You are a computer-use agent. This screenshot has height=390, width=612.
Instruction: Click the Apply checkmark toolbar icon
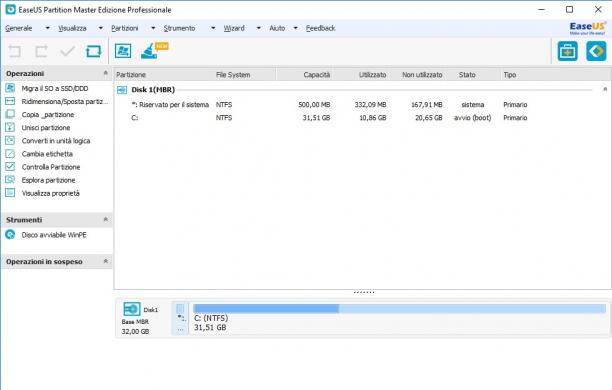click(68, 51)
